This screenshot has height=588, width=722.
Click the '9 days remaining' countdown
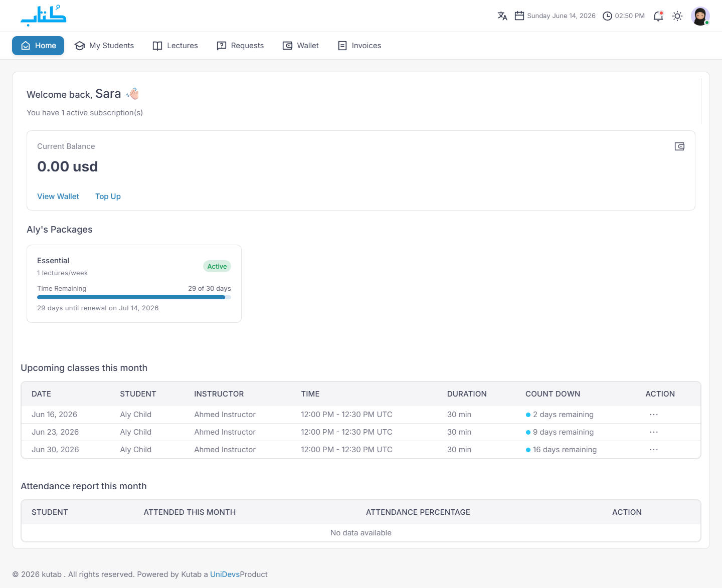(560, 432)
